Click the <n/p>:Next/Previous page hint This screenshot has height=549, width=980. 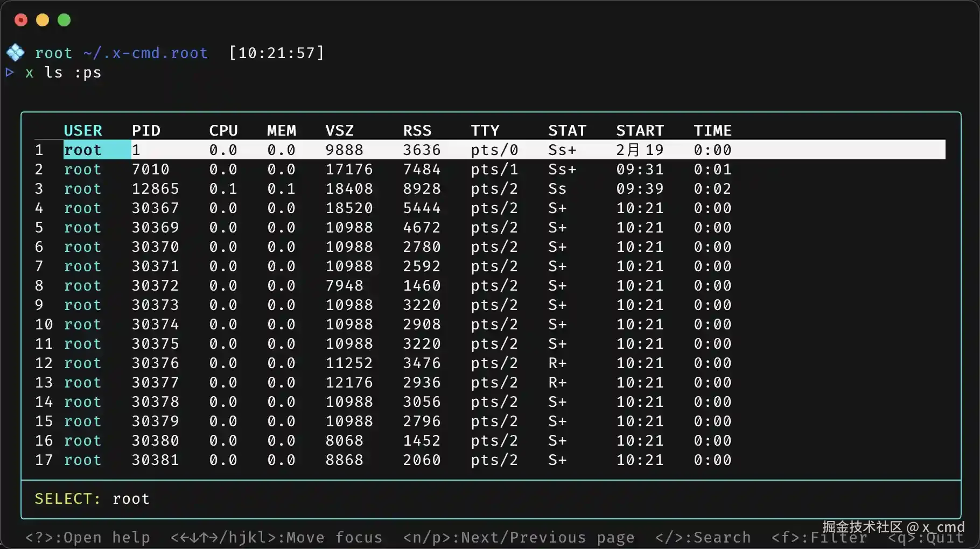[519, 537]
